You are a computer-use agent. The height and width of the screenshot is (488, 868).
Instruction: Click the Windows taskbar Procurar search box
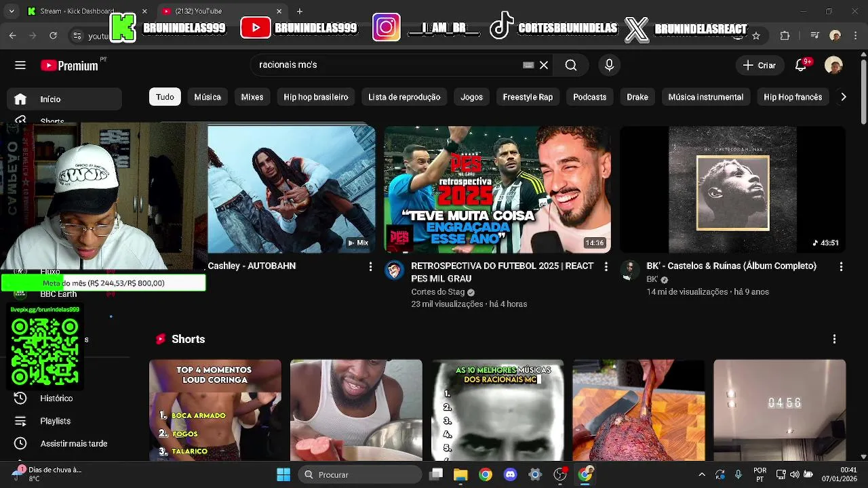(360, 474)
